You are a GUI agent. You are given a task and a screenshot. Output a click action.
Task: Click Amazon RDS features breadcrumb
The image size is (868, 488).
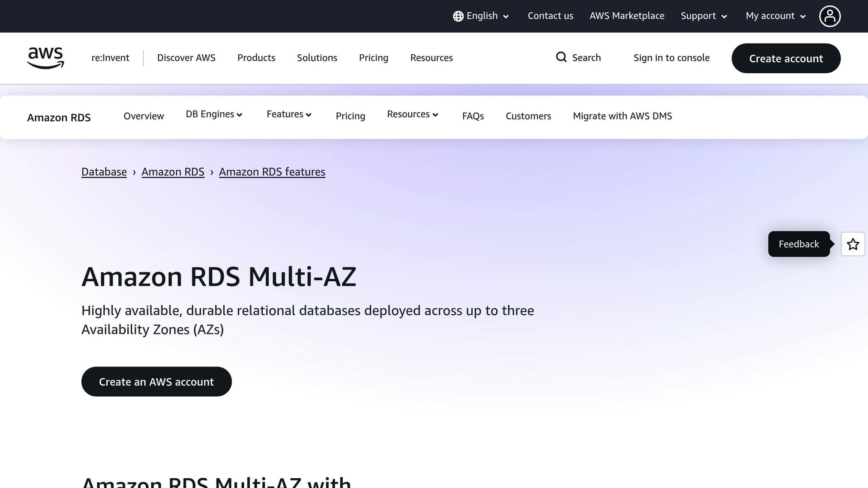point(272,172)
